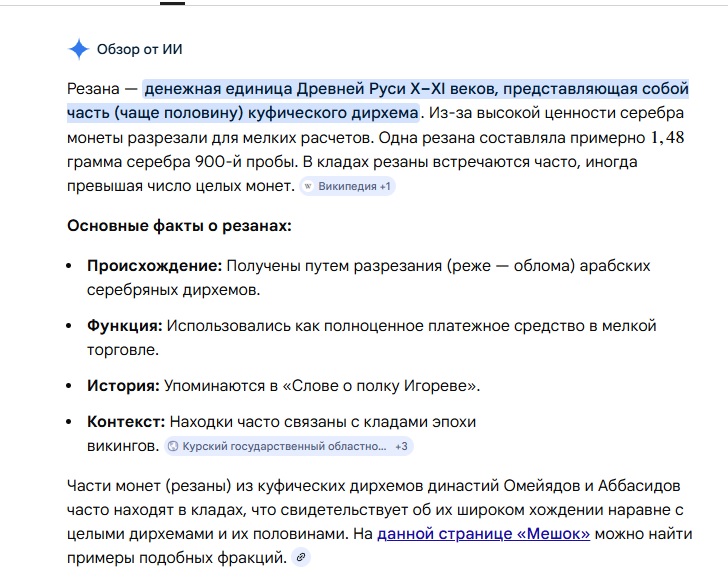Viewport: 728px width, 588px height.
Task: Click the globe icon beside Курский государственный source
Action: (x=173, y=446)
